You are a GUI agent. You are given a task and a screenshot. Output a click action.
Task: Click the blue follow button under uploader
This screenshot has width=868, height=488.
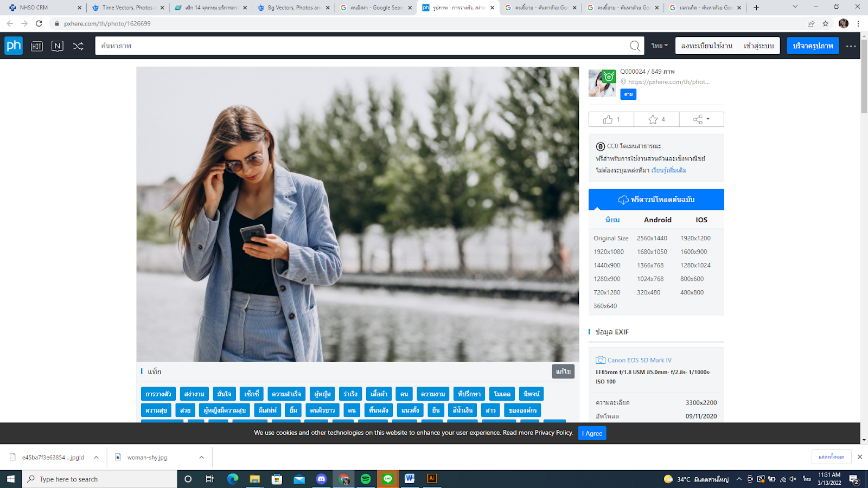pyautogui.click(x=628, y=94)
